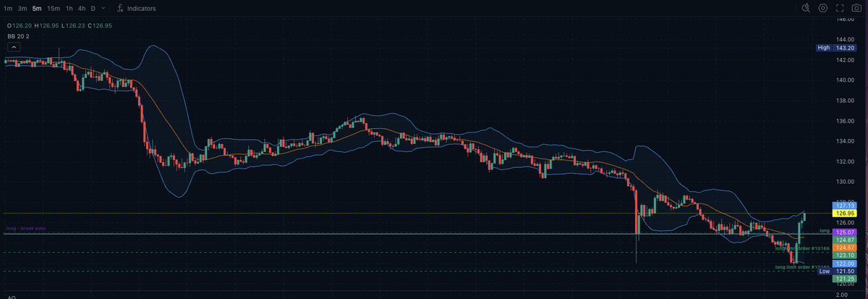This screenshot has height=299, width=868.
Task: Open the quick search lightning icon
Action: (807, 8)
